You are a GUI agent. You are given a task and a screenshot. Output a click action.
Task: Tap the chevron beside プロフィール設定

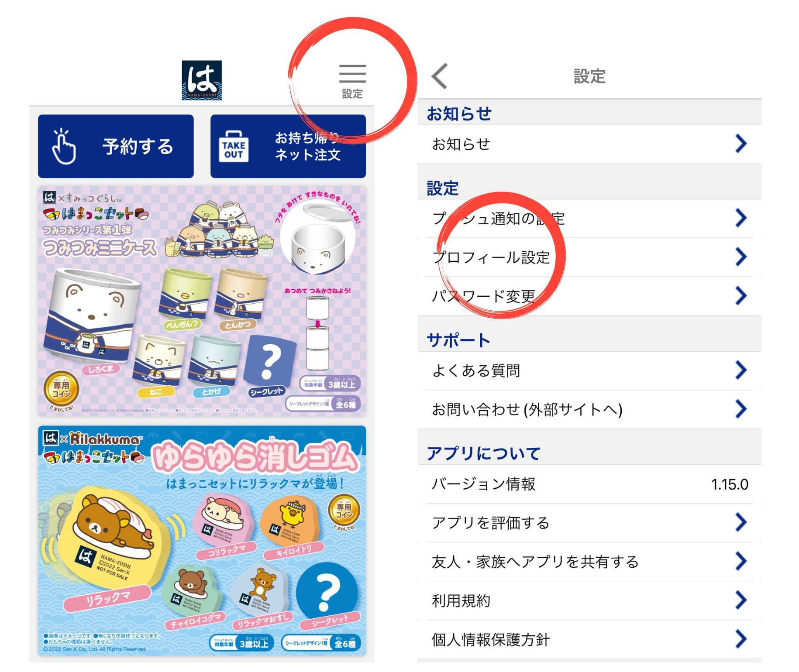pos(741,257)
